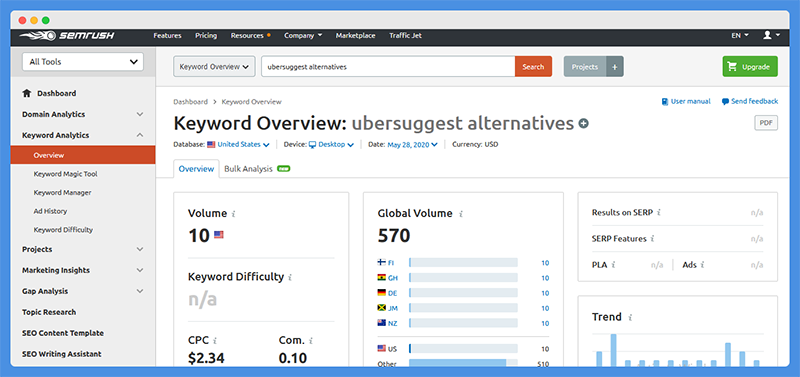Change the date May 28, 2020 dropdown
The height and width of the screenshot is (377, 800).
pos(412,144)
